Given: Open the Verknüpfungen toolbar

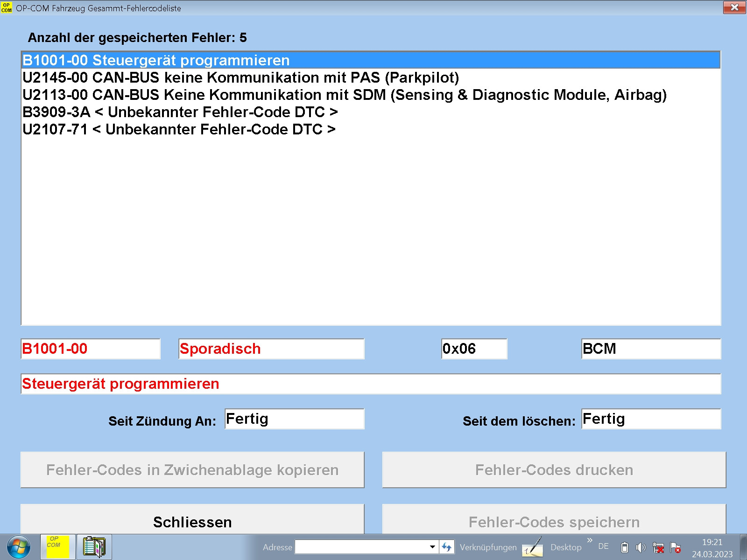Looking at the screenshot, I should coord(488,547).
